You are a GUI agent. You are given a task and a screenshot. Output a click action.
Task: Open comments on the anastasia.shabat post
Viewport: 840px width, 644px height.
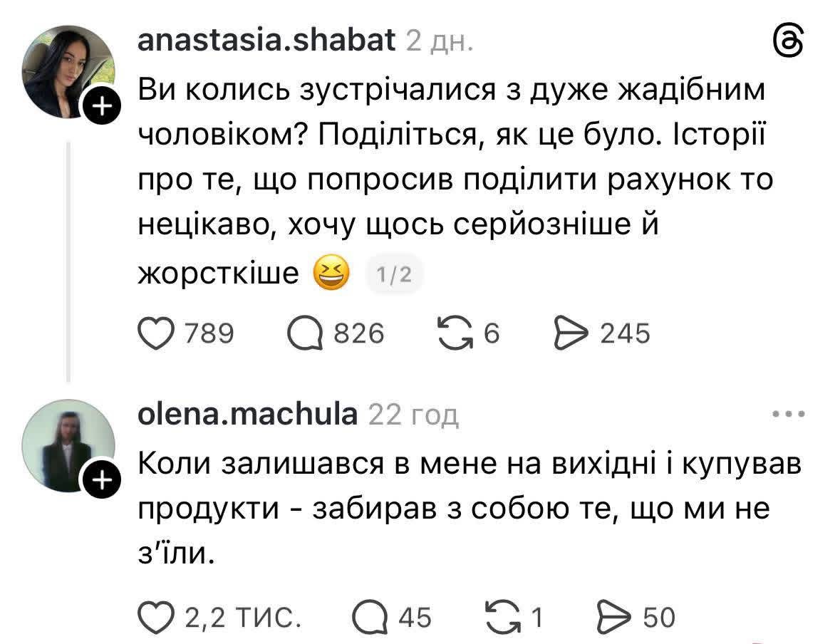coord(305,333)
